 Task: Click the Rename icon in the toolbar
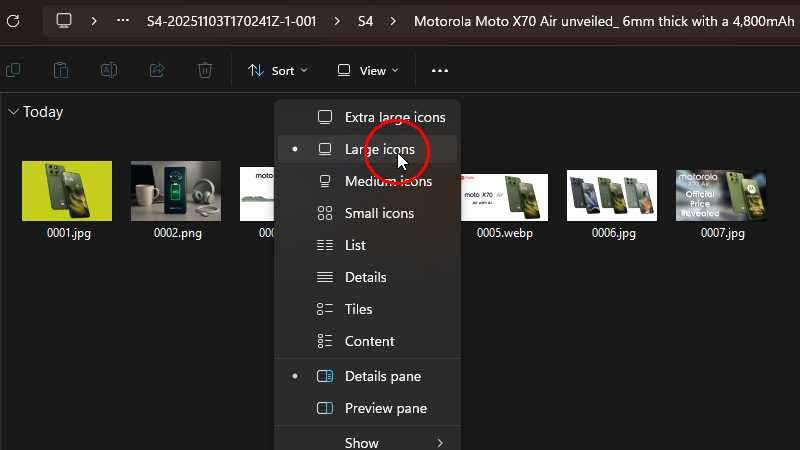pyautogui.click(x=109, y=70)
